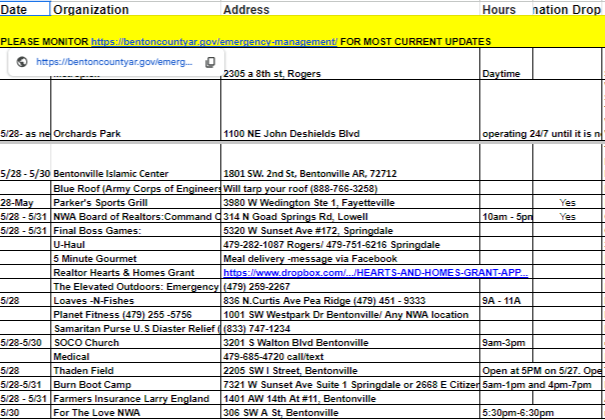
Task: Click 1801 SW. 2nd St address cell
Action: 350,162
